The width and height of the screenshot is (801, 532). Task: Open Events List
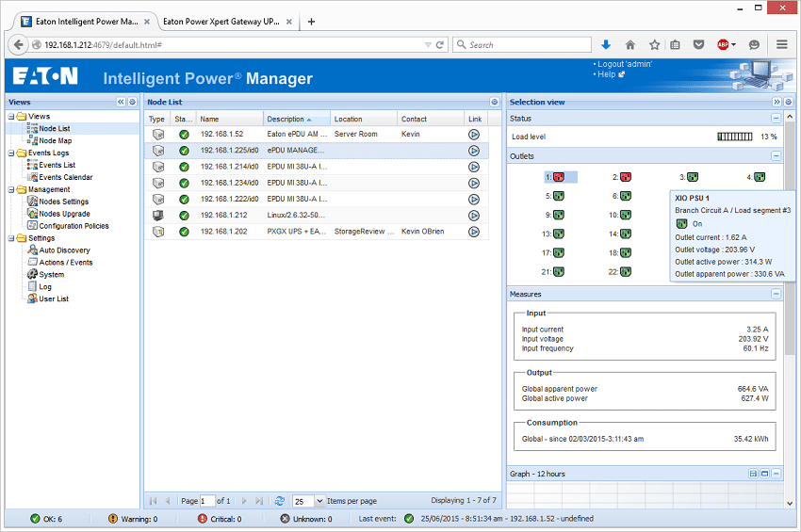pos(57,166)
